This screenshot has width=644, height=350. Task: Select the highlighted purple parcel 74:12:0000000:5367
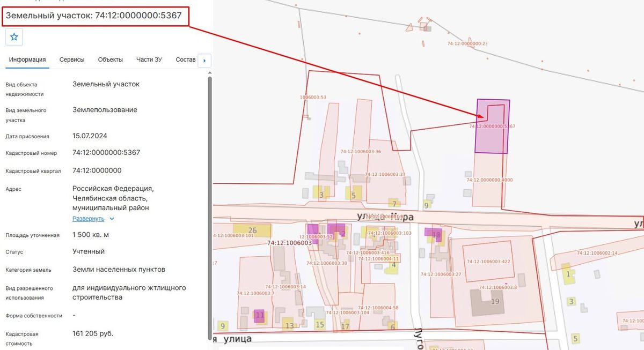click(x=493, y=126)
